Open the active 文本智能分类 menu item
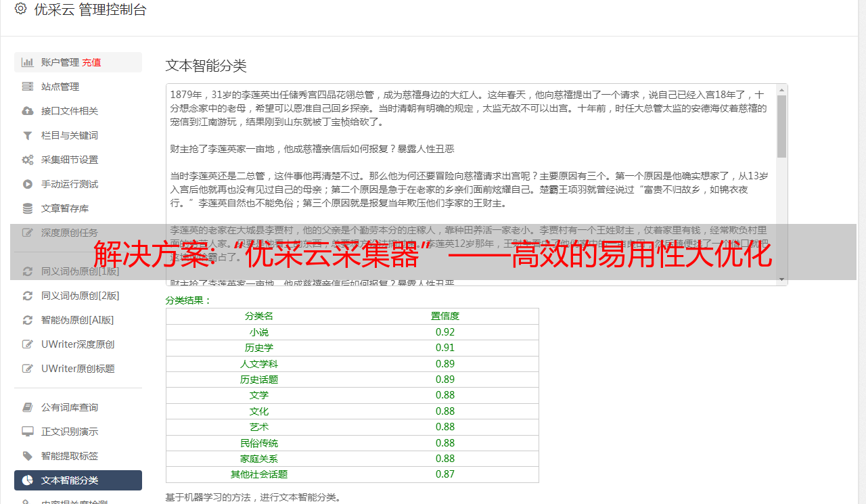This screenshot has height=504, width=866. click(78, 480)
